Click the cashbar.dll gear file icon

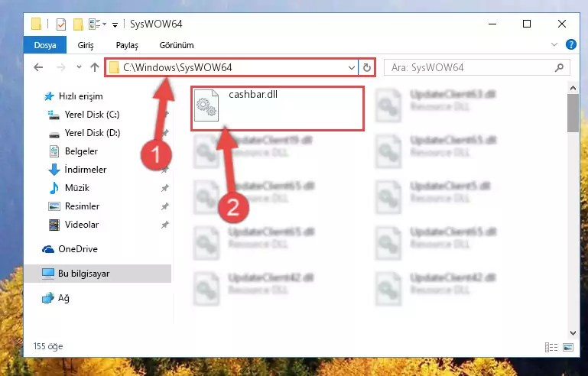pos(206,105)
